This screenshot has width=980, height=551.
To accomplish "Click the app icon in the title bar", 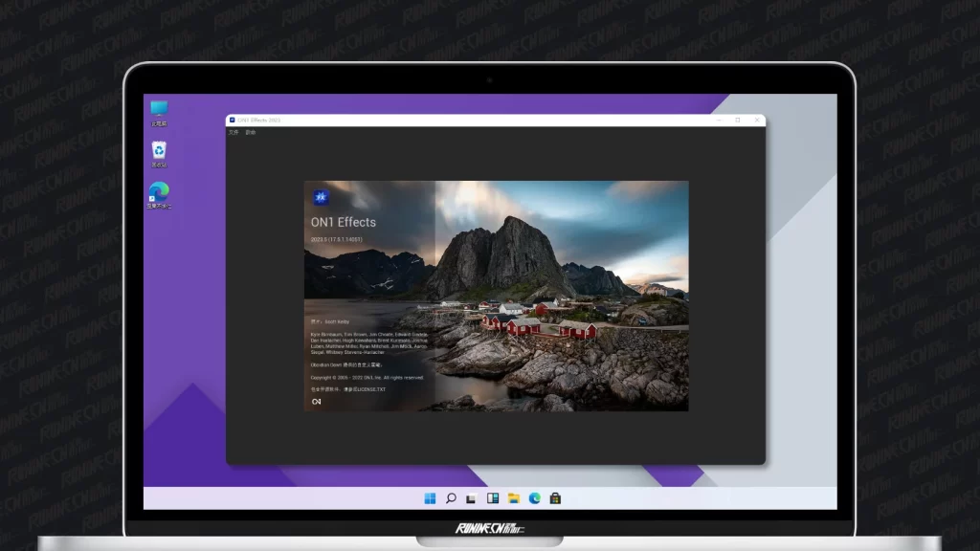I will click(233, 121).
